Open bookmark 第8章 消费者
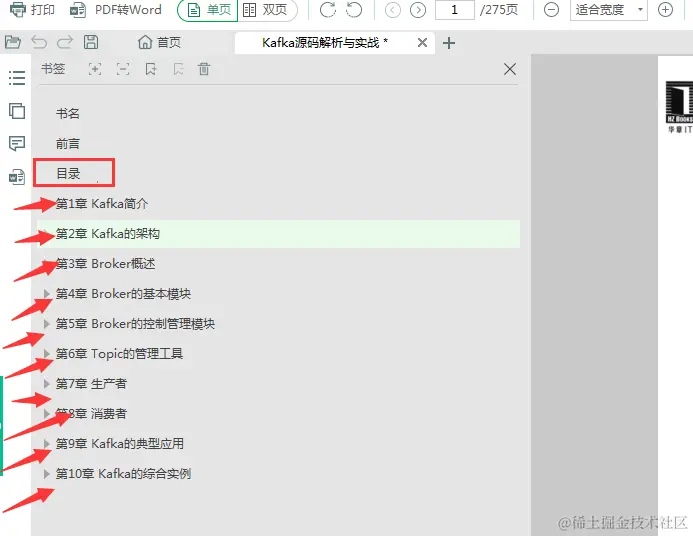Image resolution: width=693 pixels, height=536 pixels. click(x=91, y=414)
